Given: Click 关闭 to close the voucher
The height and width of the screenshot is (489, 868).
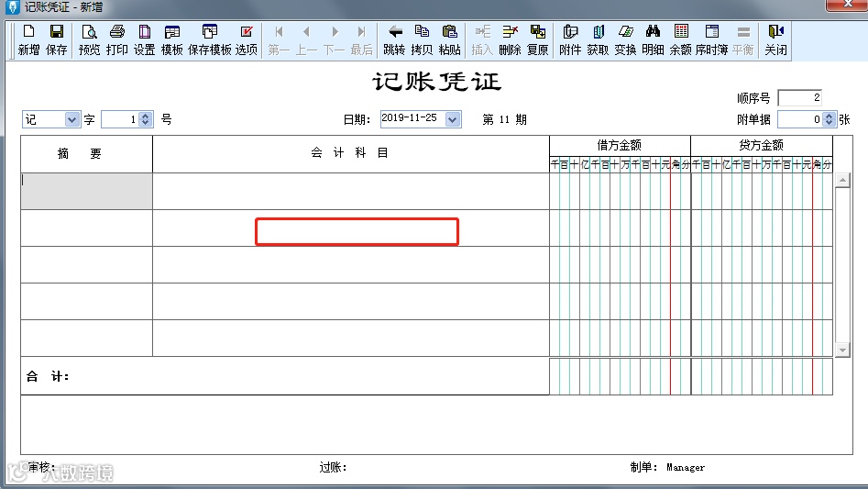Looking at the screenshot, I should 775,39.
